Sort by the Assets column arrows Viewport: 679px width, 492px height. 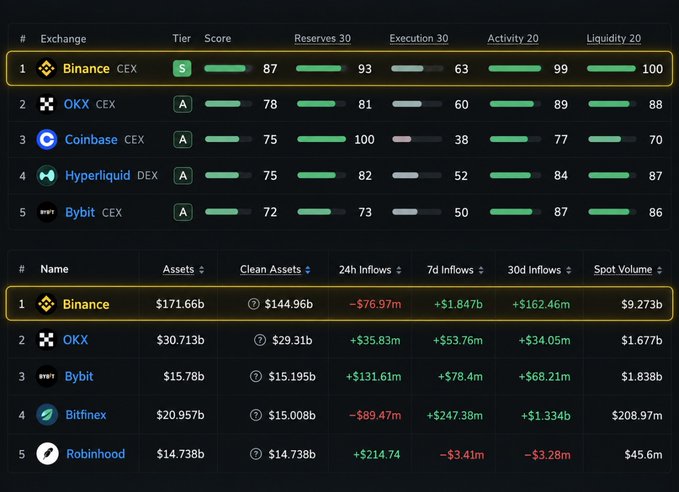(201, 270)
